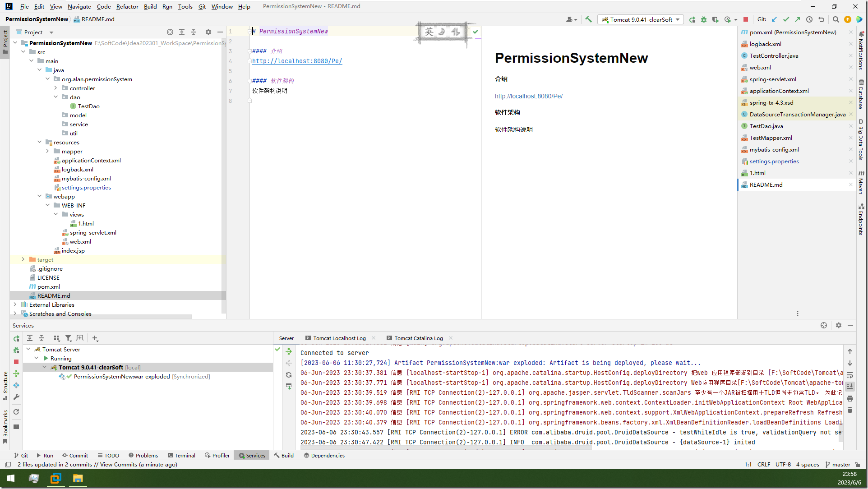Click the Build project hammer icon
Screen dimensions: 868x489
pyautogui.click(x=588, y=19)
